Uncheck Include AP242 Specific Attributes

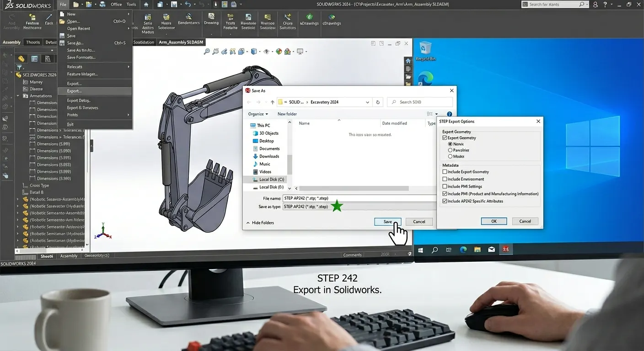pyautogui.click(x=445, y=201)
